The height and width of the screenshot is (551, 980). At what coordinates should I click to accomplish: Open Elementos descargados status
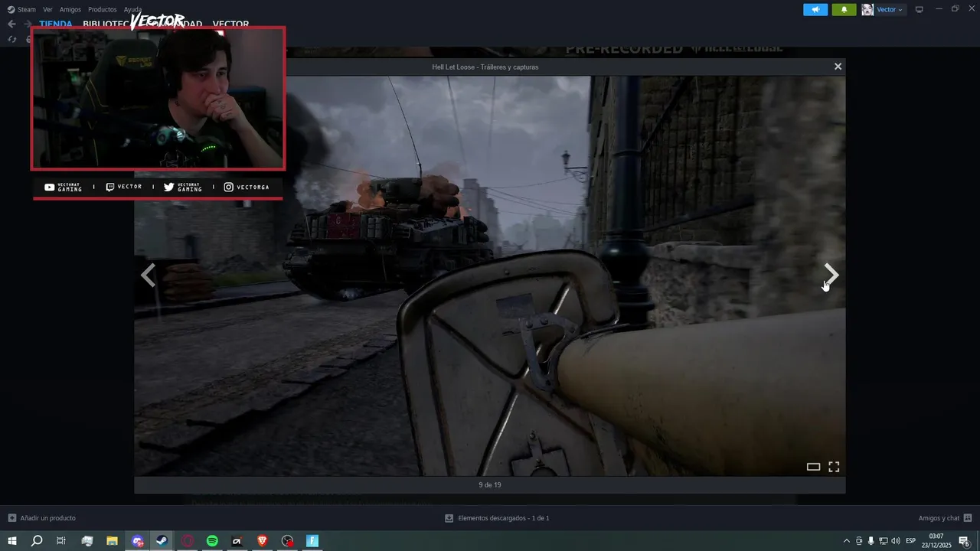pos(497,518)
